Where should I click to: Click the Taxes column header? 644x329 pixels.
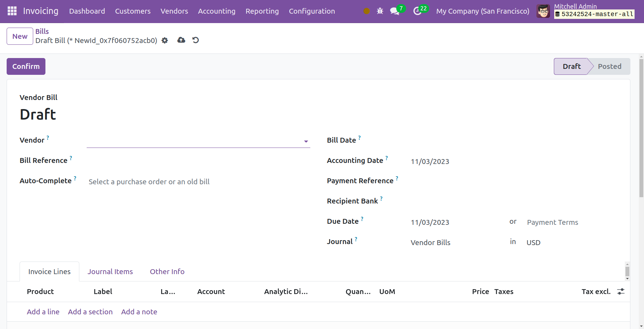504,292
